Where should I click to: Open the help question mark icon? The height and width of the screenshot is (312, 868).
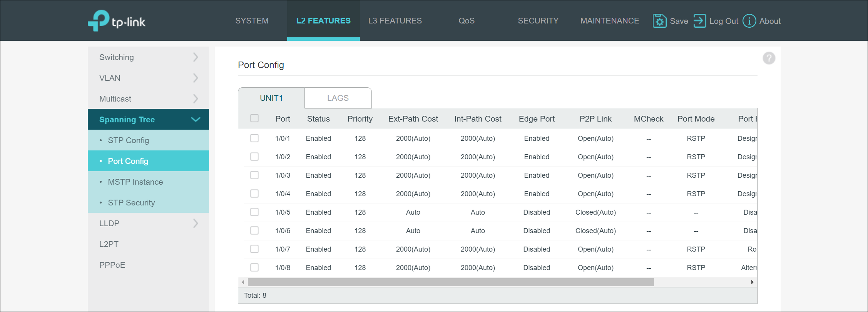[x=769, y=58]
